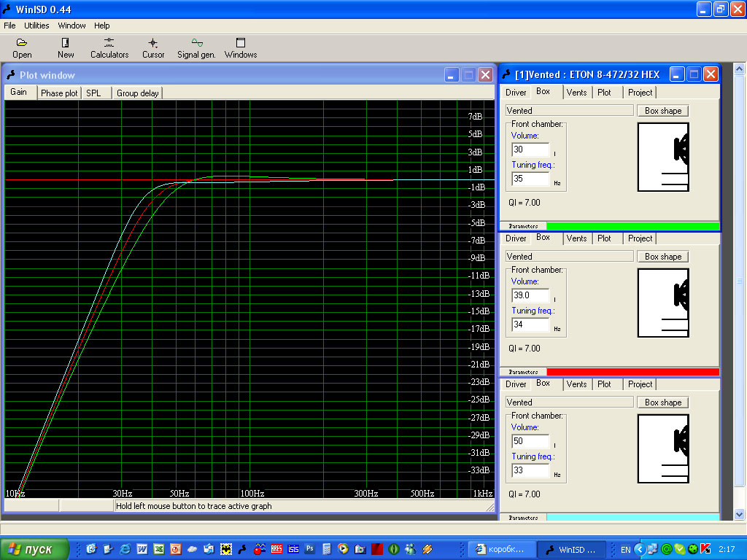This screenshot has height=560, width=747.
Task: Click Parameters label beside green bar
Action: click(523, 226)
